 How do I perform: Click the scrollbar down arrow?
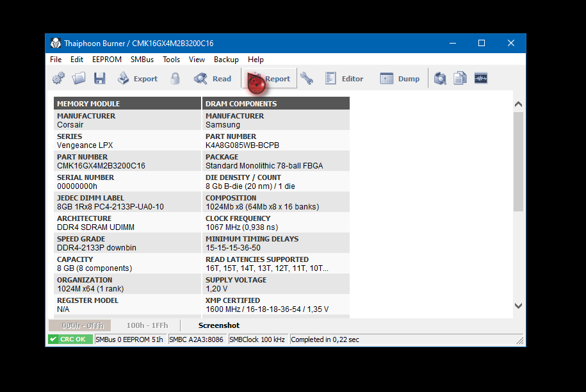518,306
